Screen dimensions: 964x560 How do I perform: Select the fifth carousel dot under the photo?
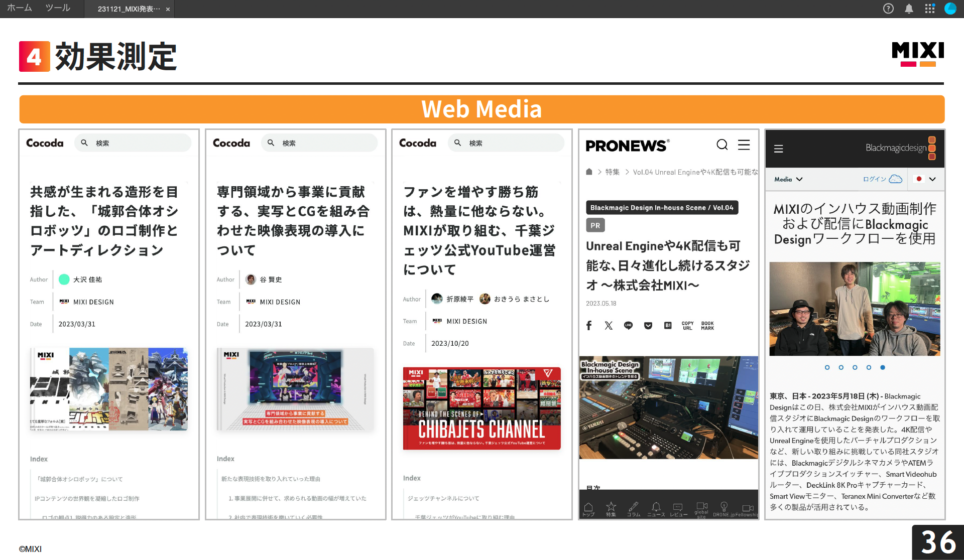click(x=882, y=367)
